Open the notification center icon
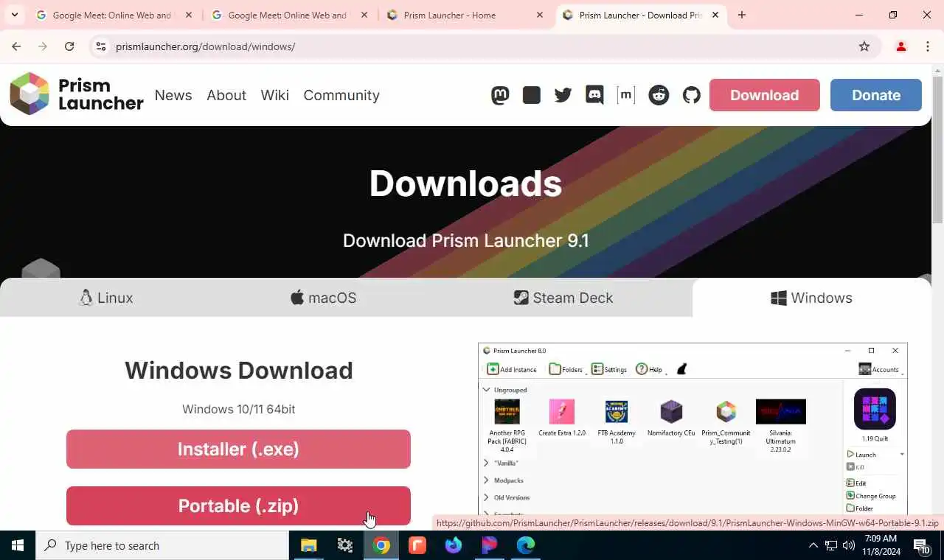Screen dimensions: 944x560 [922, 546]
